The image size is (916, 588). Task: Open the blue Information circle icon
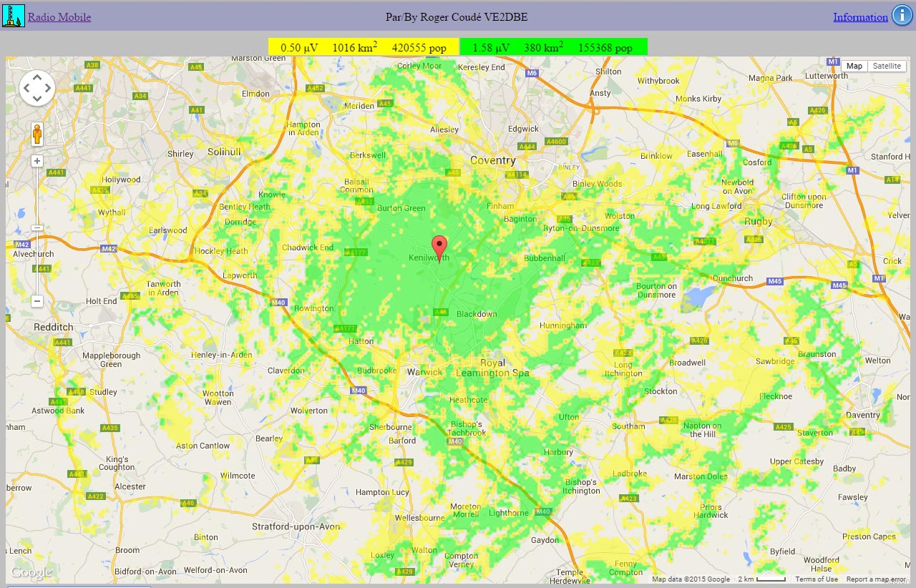pyautogui.click(x=901, y=16)
